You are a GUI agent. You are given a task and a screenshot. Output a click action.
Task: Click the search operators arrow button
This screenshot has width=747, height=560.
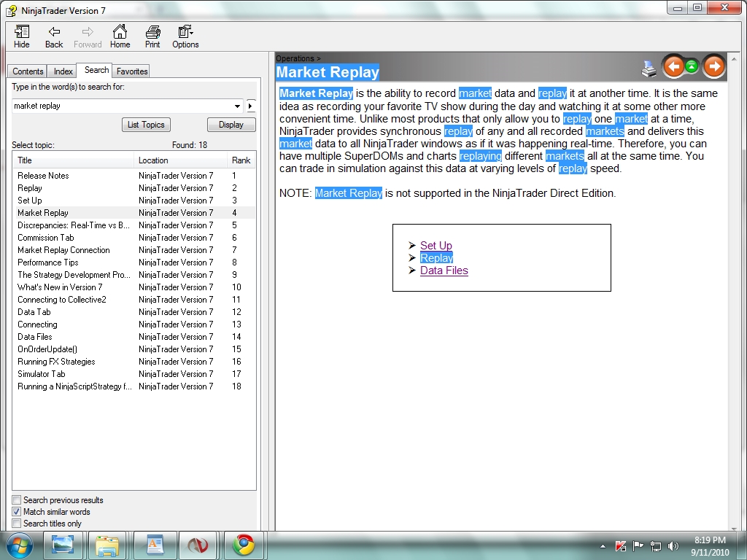[251, 106]
